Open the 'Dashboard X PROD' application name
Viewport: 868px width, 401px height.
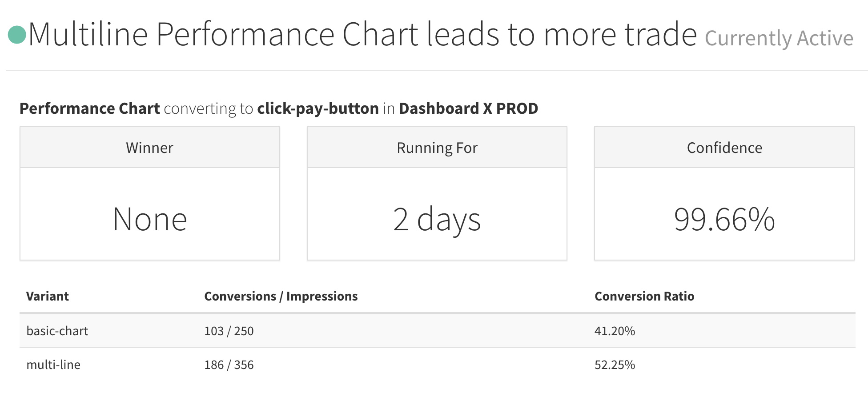point(468,108)
